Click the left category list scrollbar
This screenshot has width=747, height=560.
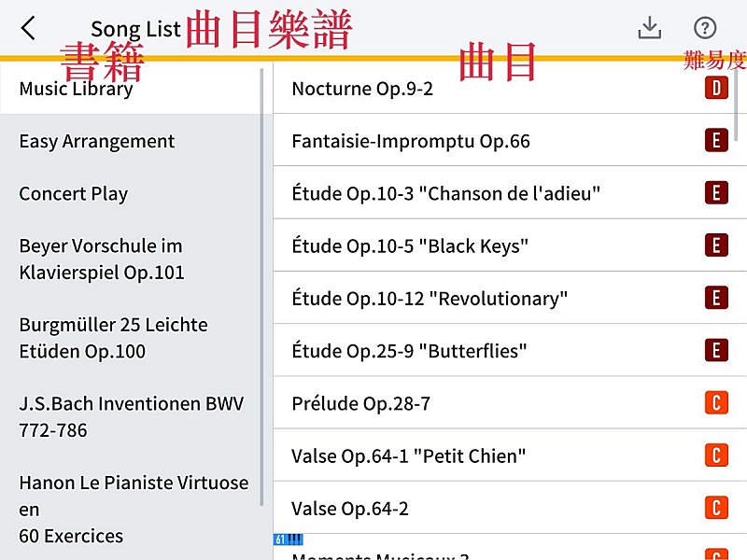pos(262,280)
